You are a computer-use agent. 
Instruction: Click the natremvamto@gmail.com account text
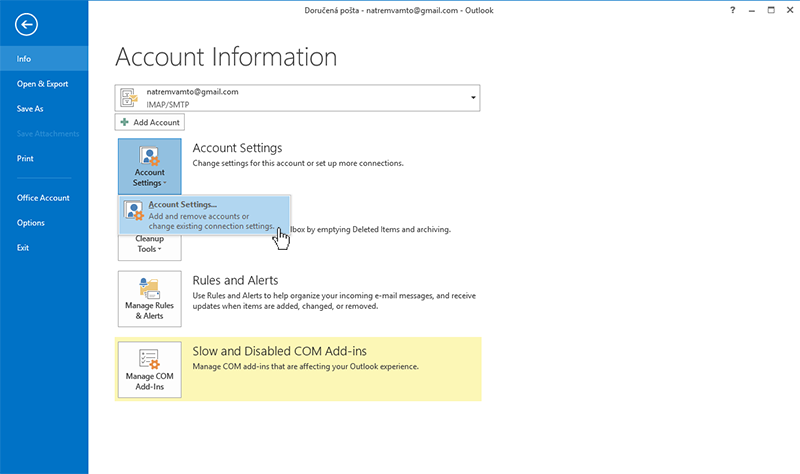(x=192, y=92)
